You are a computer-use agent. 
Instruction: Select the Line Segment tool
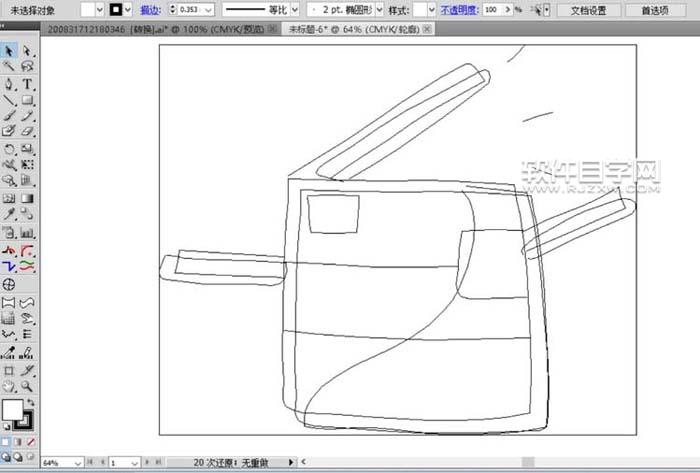9,100
